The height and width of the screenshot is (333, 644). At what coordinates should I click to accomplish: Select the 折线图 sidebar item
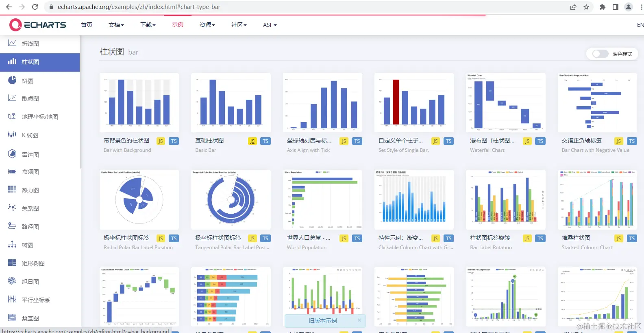pyautogui.click(x=40, y=44)
